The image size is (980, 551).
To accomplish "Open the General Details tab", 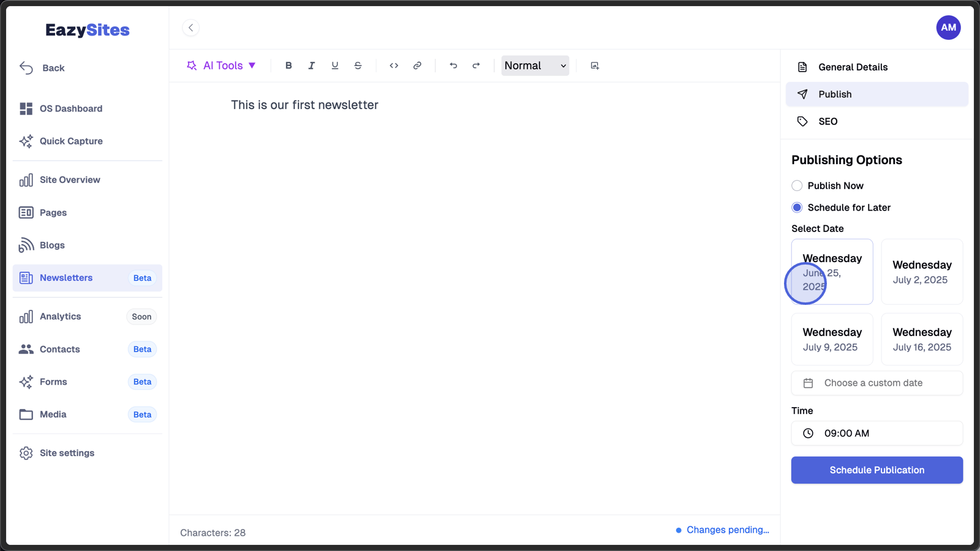I will (x=877, y=67).
